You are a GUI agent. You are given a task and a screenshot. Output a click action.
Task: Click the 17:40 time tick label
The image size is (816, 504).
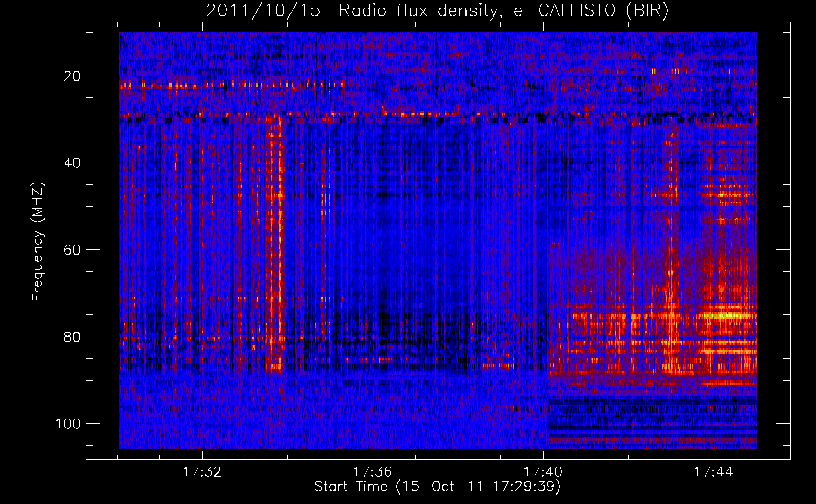coord(543,472)
